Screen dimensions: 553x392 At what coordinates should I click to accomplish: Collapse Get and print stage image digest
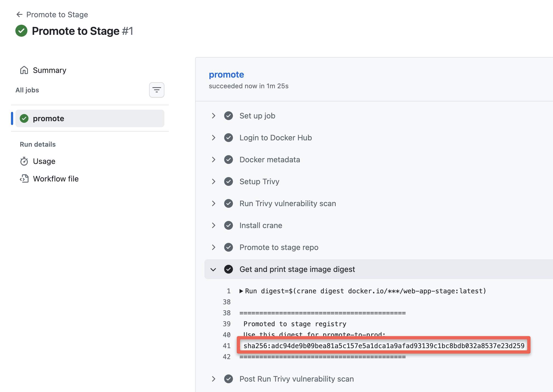click(213, 269)
